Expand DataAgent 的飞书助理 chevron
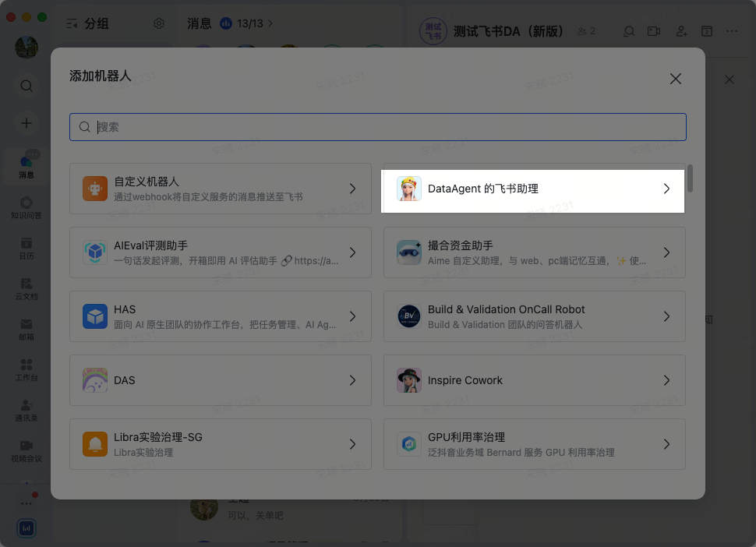Screen dimensions: 756x547 (666, 189)
